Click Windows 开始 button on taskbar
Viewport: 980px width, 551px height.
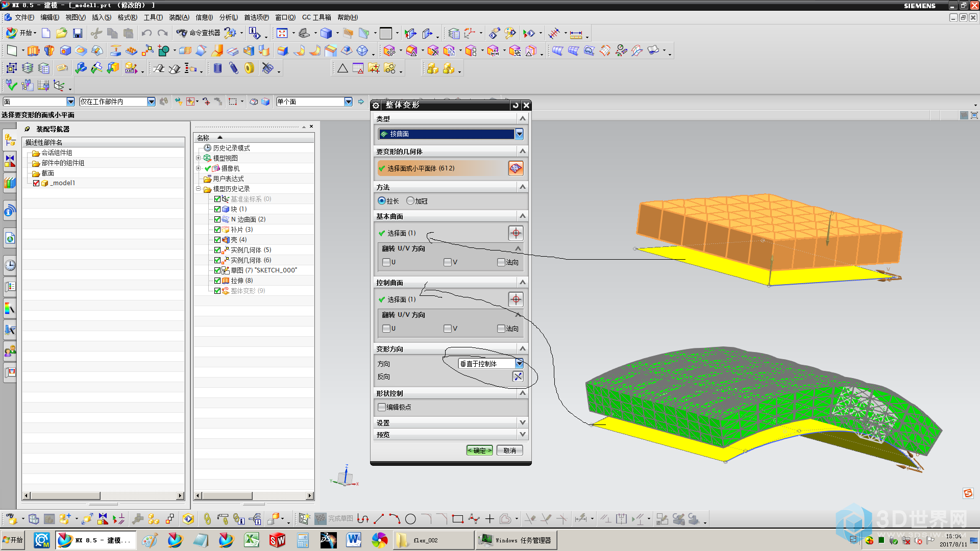[13, 540]
